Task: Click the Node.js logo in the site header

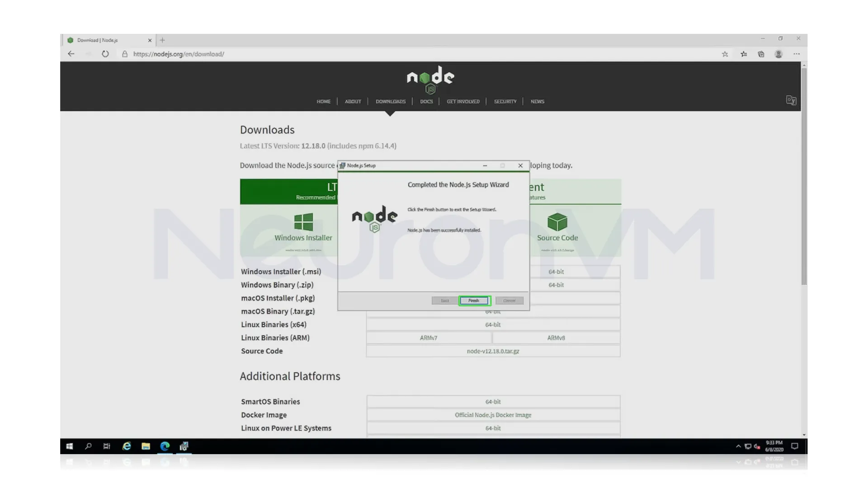Action: pyautogui.click(x=430, y=80)
